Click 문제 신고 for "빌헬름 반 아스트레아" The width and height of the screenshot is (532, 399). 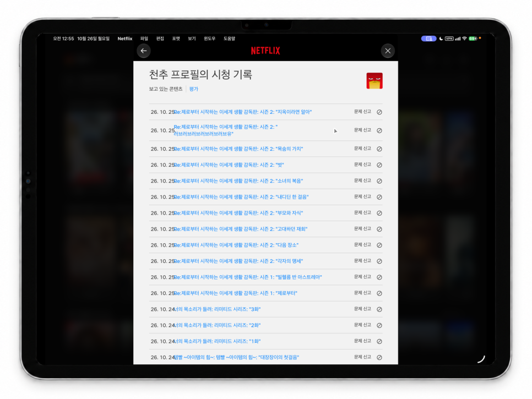[363, 277]
